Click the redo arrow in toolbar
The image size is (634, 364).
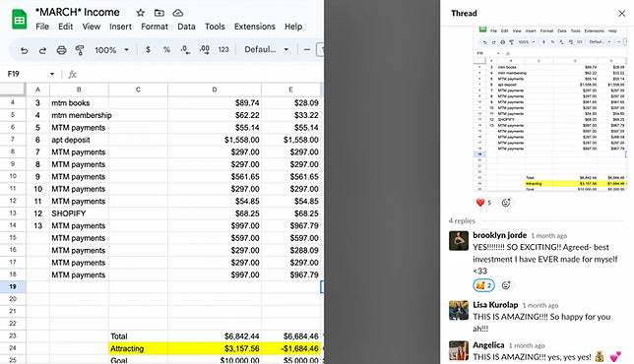42,50
